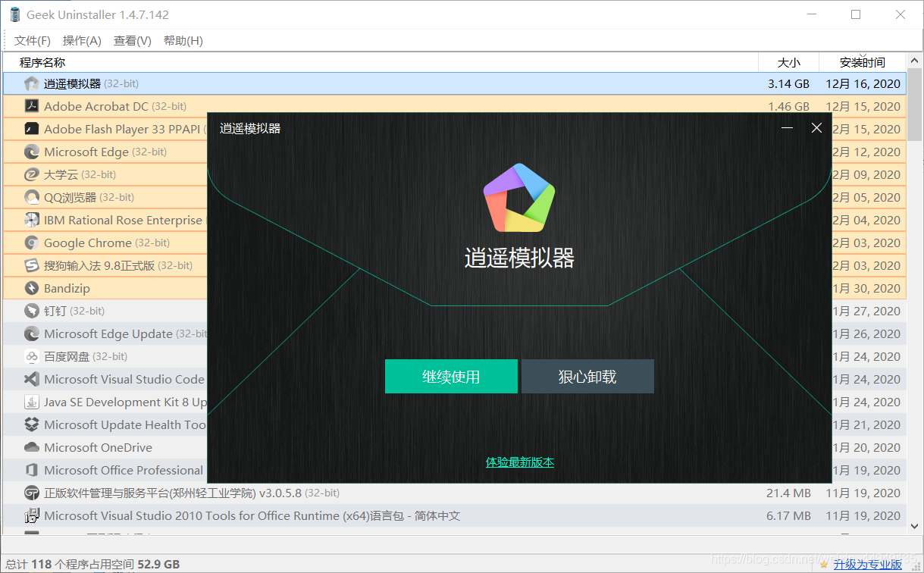924x573 pixels.
Task: Select the Google Chrome (32-bit) row text
Action: 107,243
